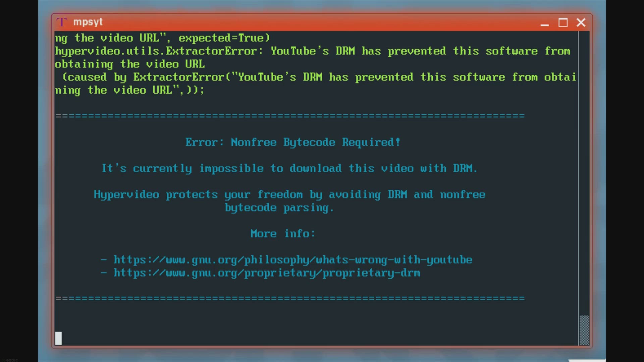
Task: Open the whats-wrong-with-youtube gnu.org link
Action: pyautogui.click(x=293, y=260)
